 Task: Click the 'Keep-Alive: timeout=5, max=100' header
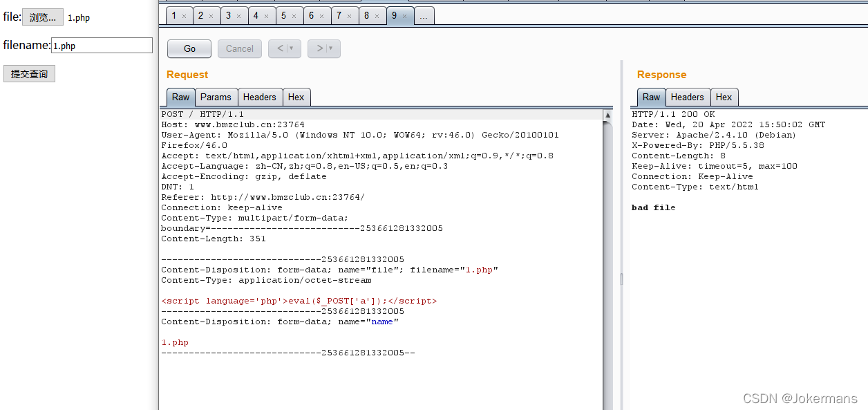715,166
